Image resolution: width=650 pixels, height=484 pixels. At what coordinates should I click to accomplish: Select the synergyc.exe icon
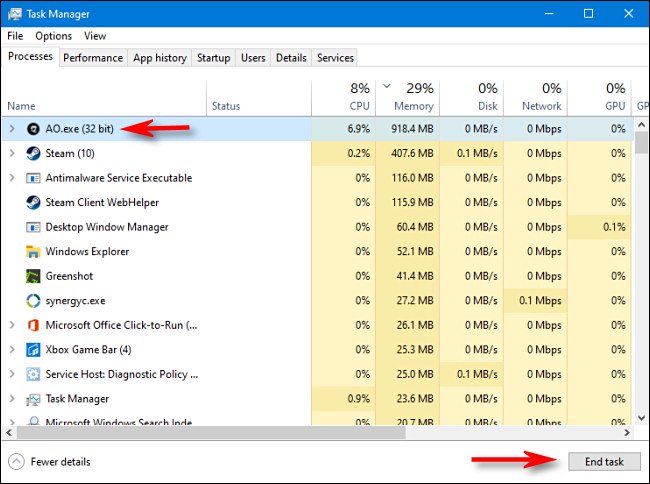click(33, 300)
